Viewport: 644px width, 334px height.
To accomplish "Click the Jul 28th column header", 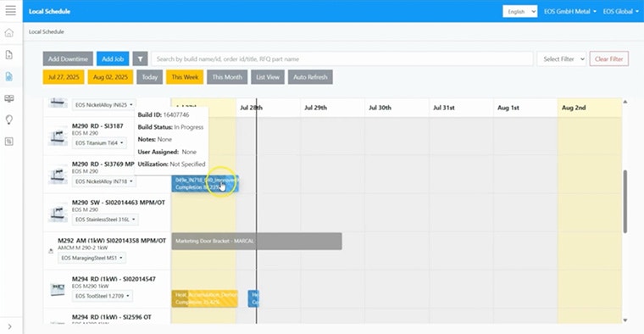I will click(252, 108).
